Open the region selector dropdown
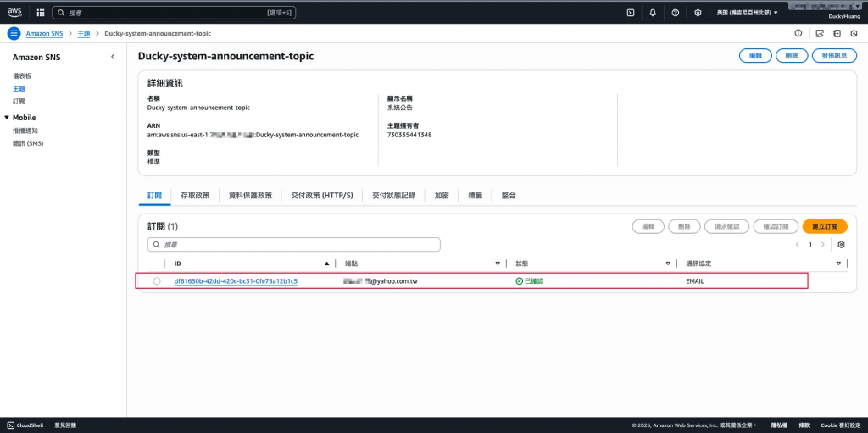 [748, 13]
